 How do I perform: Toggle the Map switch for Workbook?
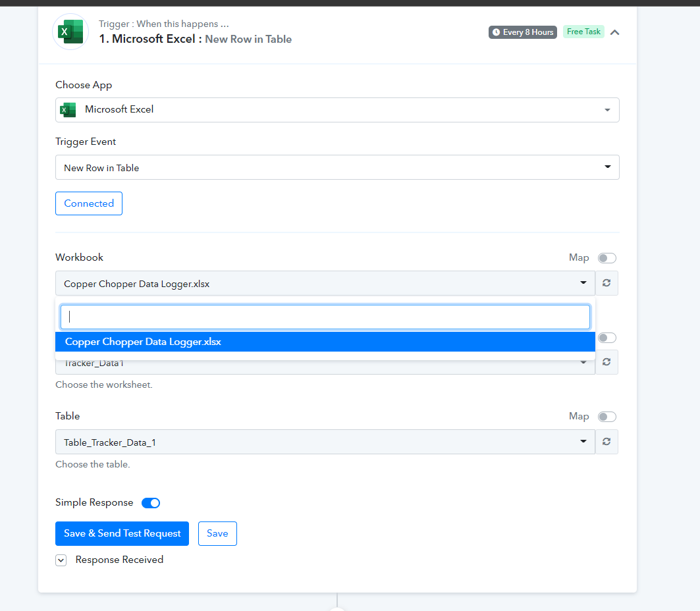[x=607, y=258]
